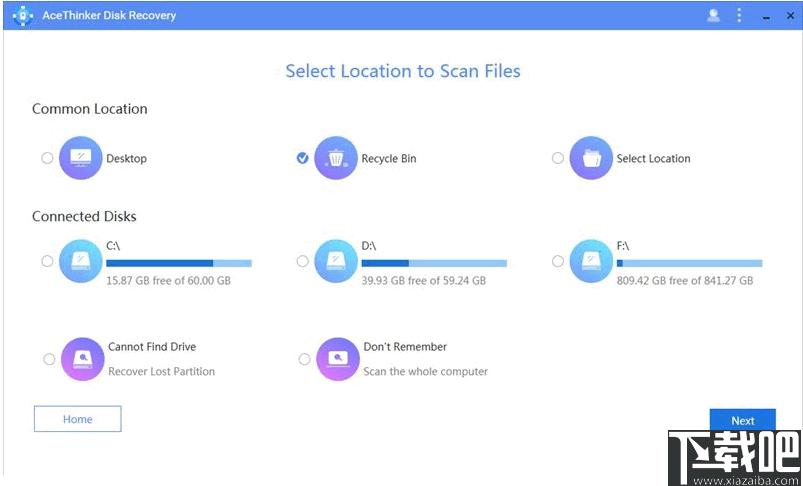The width and height of the screenshot is (803, 486).
Task: Click the Desktop location icon
Action: (81, 158)
